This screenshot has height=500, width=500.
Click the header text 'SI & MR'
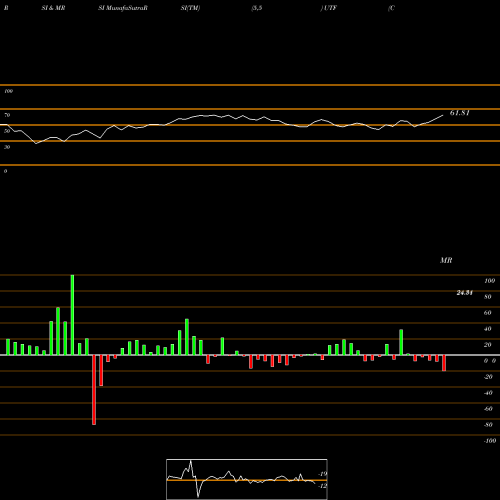[x=53, y=8]
